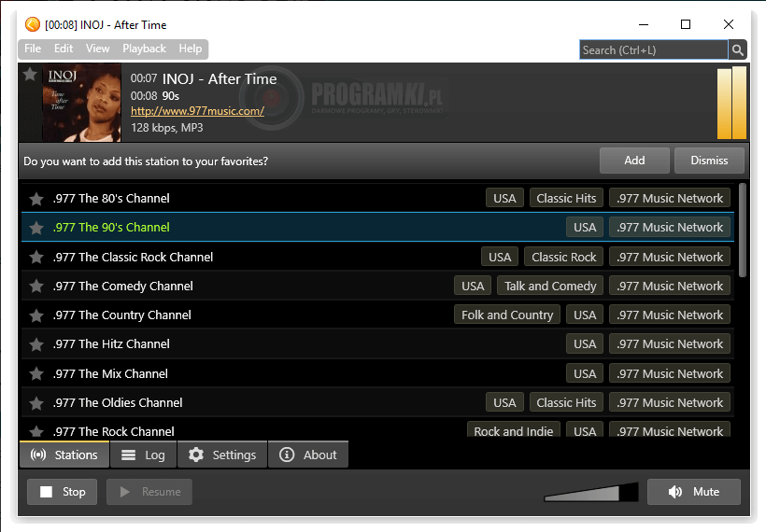This screenshot has height=532, width=766.
Task: Open the Edit menu
Action: (64, 49)
